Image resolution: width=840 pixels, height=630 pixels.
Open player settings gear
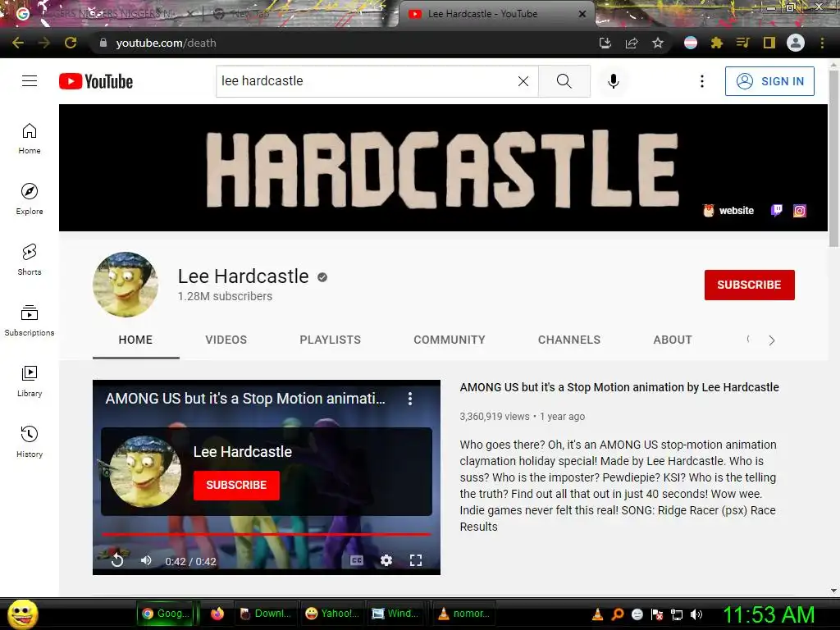click(386, 560)
